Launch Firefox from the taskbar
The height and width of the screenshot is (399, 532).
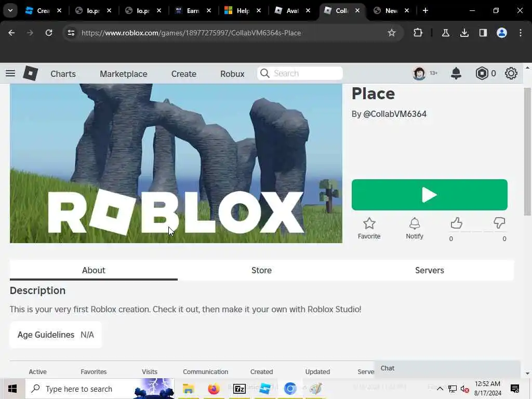click(214, 389)
